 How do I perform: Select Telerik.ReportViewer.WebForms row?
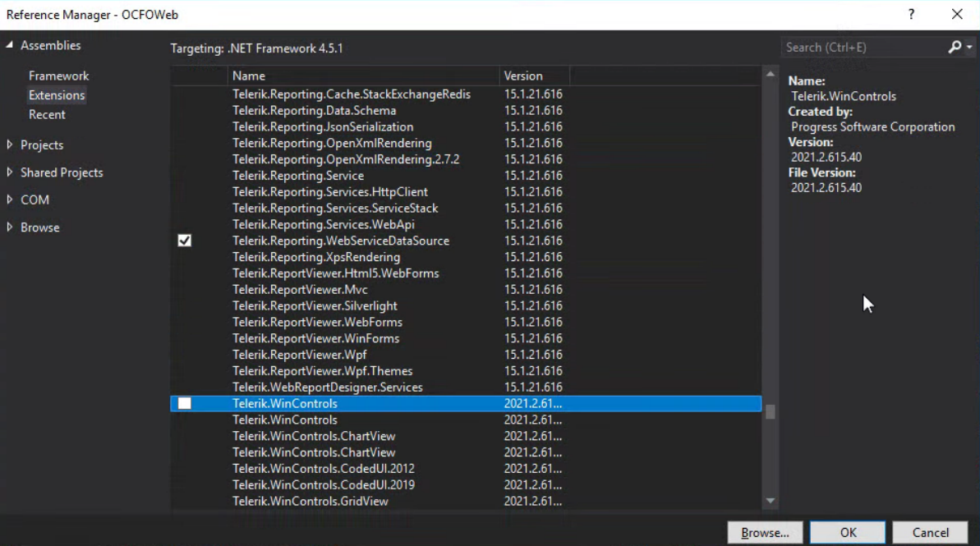[x=466, y=322]
